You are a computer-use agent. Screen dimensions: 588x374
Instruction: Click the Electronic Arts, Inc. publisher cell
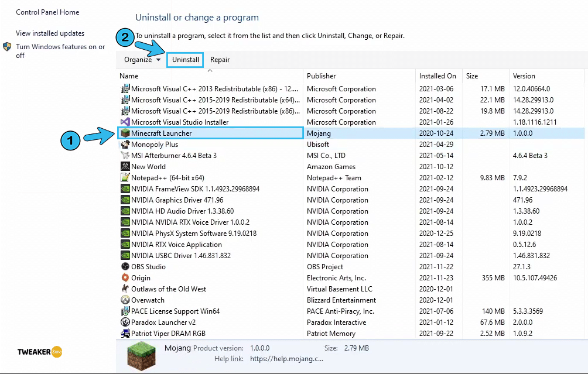pos(336,278)
